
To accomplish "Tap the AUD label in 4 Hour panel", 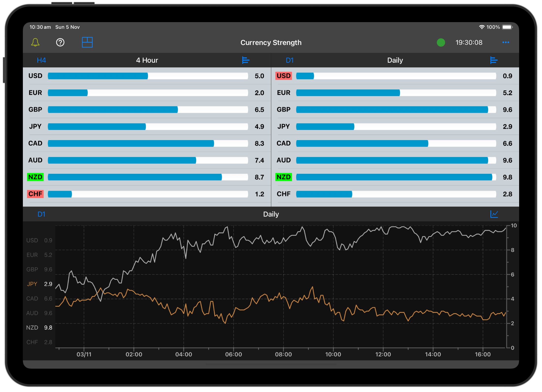I will pyautogui.click(x=35, y=160).
